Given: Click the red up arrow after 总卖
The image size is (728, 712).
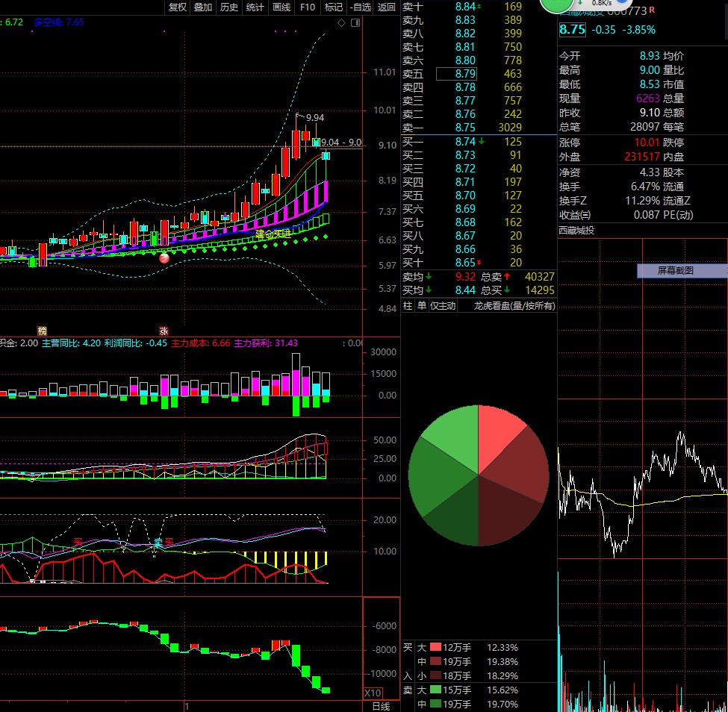Looking at the screenshot, I should click(507, 277).
